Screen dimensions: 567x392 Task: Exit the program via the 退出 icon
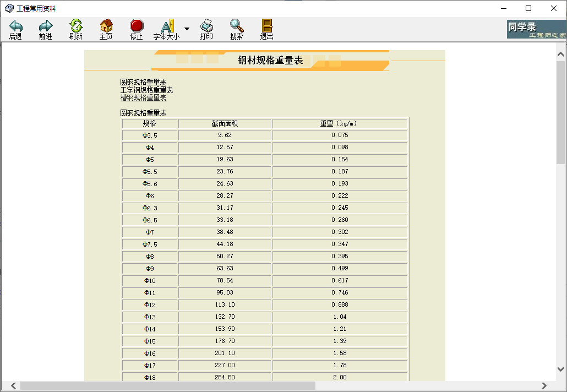point(266,29)
